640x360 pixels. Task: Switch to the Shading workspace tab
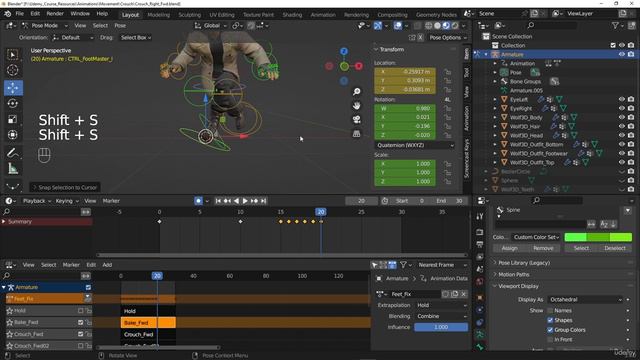pyautogui.click(x=292, y=15)
